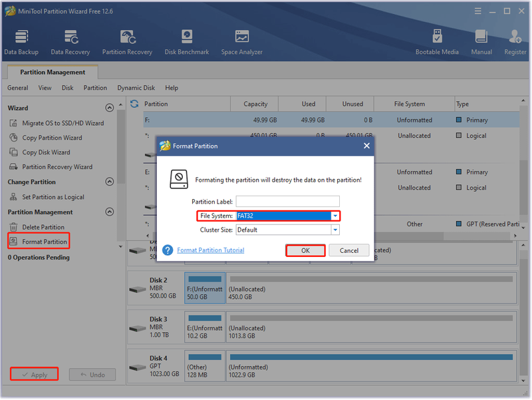Screen dimensions: 532x400
Task: Open the Format Partition Tutorial link
Action: 210,250
